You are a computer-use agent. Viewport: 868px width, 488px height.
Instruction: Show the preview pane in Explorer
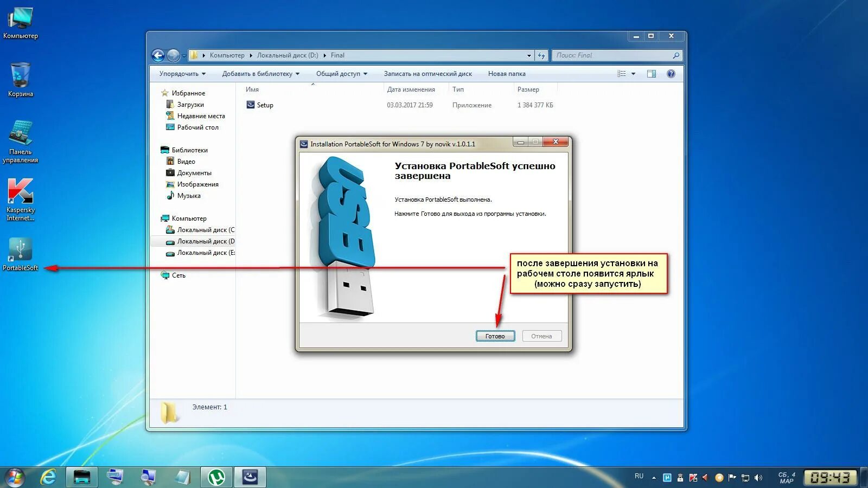tap(652, 74)
